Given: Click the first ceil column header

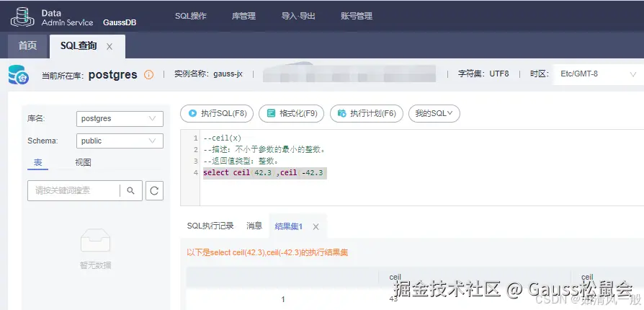Looking at the screenshot, I should (395, 277).
